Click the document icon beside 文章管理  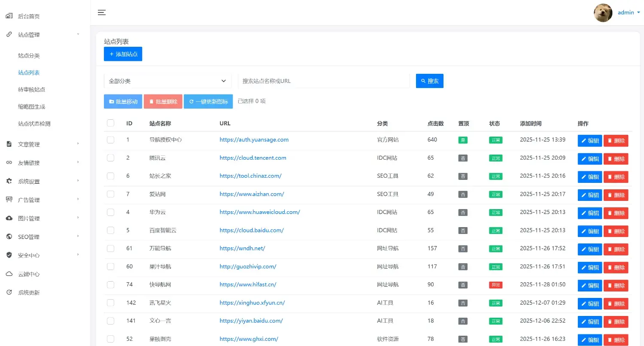(9, 144)
